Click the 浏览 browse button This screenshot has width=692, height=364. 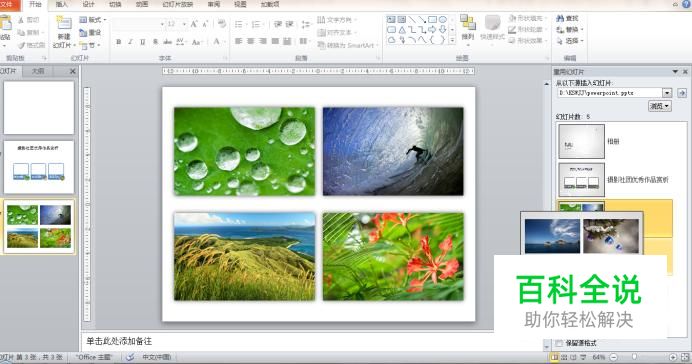660,106
